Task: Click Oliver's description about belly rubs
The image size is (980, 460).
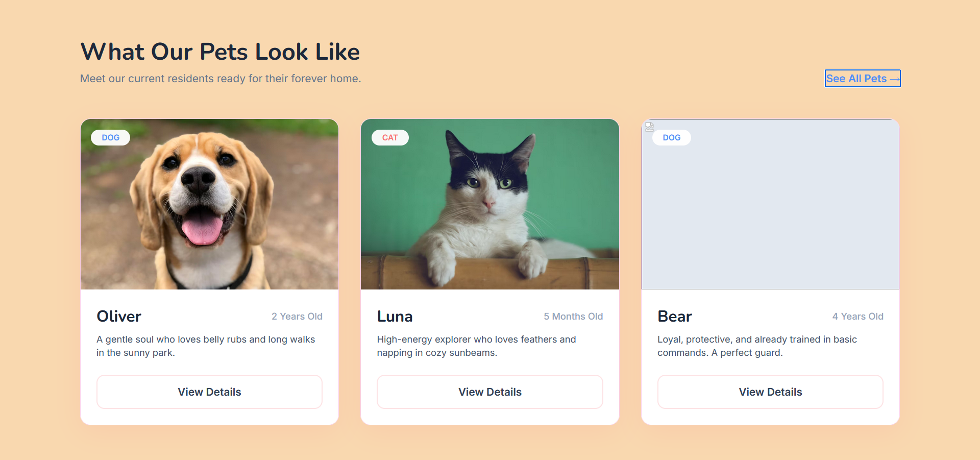Action: (206, 346)
